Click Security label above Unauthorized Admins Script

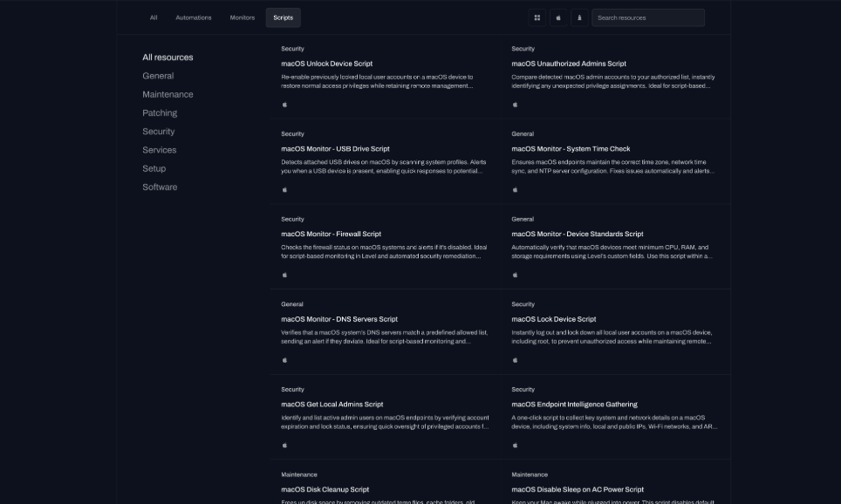[523, 49]
